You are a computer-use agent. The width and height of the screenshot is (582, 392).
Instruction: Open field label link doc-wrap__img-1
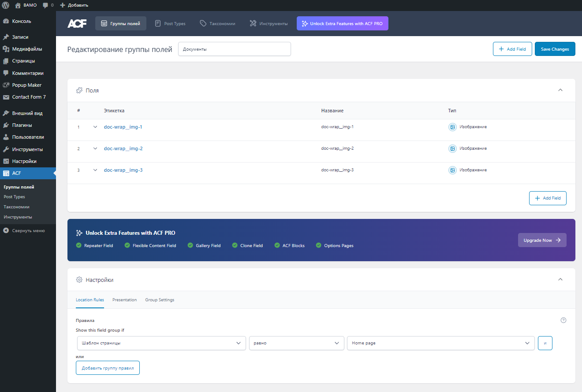pyautogui.click(x=123, y=127)
